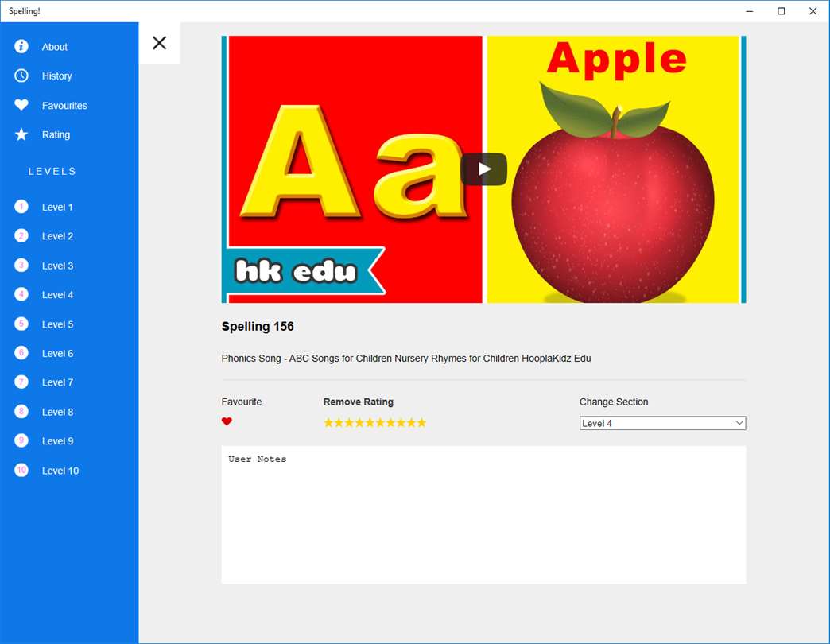The height and width of the screenshot is (644, 830).
Task: Close the video detail panel with X
Action: click(x=159, y=43)
